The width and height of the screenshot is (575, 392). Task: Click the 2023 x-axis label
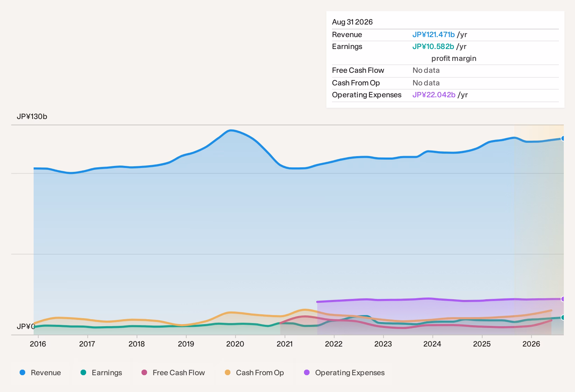tap(383, 344)
